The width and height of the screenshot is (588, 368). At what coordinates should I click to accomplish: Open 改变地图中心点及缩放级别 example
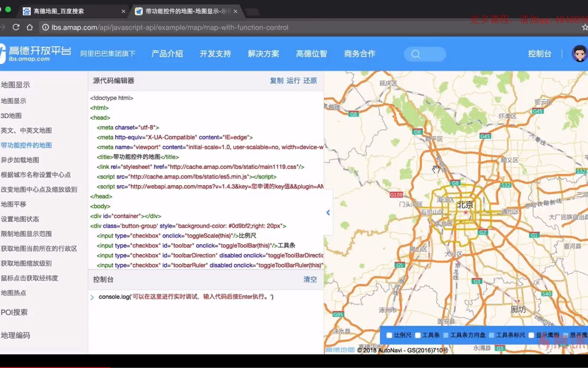click(39, 189)
